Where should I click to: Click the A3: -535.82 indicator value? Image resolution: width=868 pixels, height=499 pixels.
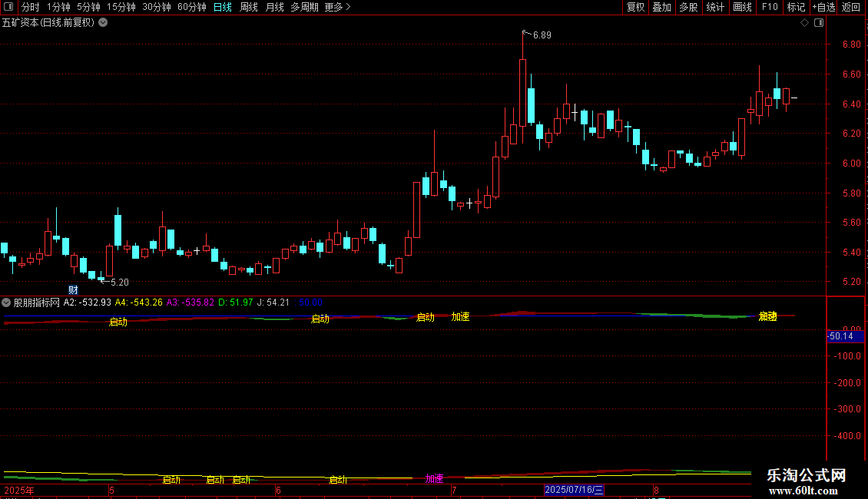point(190,302)
